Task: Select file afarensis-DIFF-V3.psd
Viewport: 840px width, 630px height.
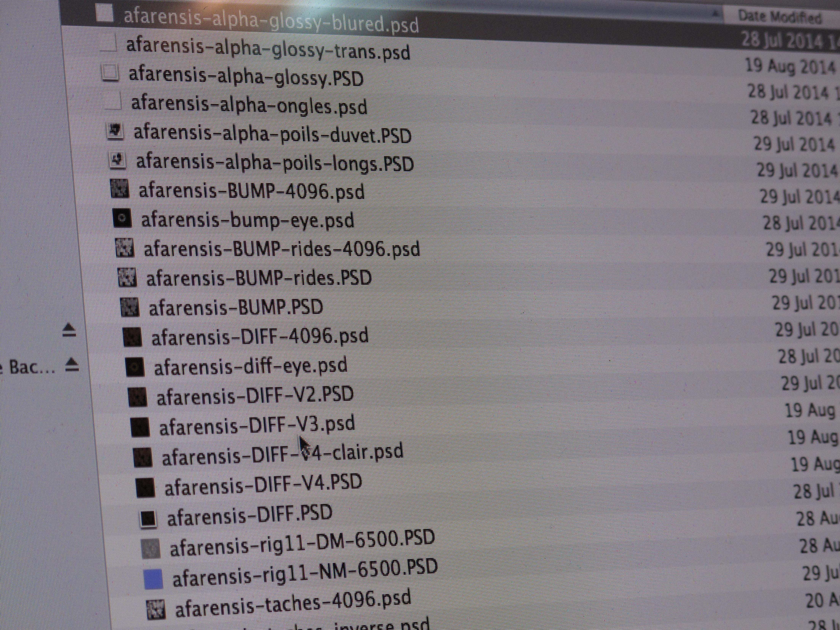Action: click(x=258, y=425)
